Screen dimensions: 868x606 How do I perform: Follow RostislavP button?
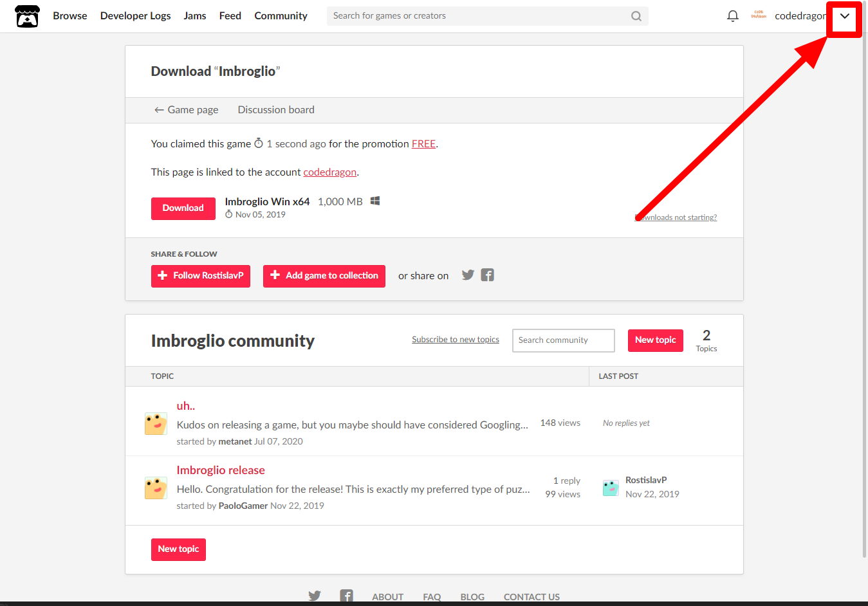click(201, 276)
